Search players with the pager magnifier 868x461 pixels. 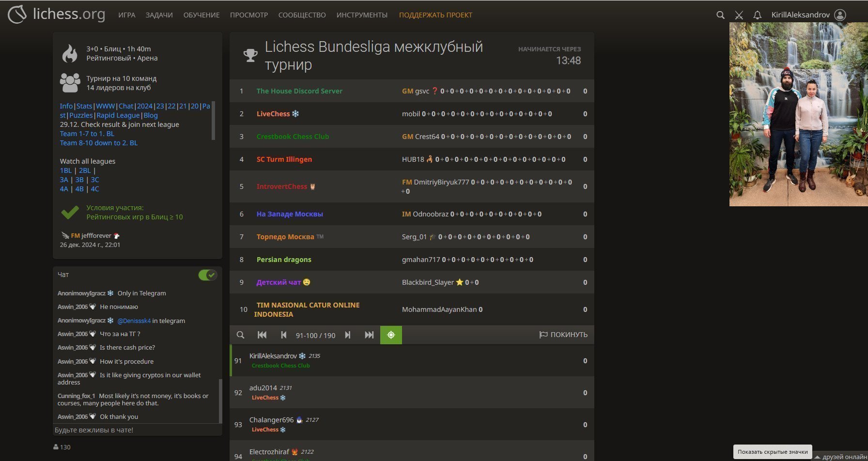[x=240, y=335]
